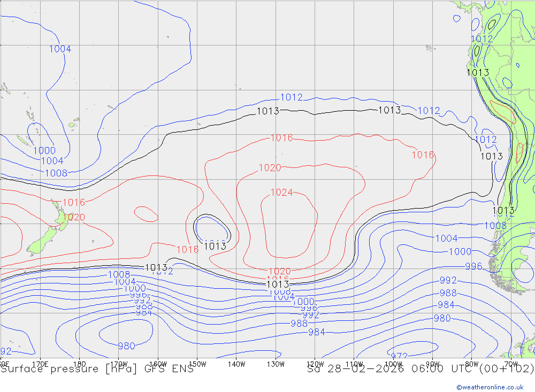The height and width of the screenshot is (392, 535).
Task: Click the 100W longitude label
Action: tap(393, 364)
